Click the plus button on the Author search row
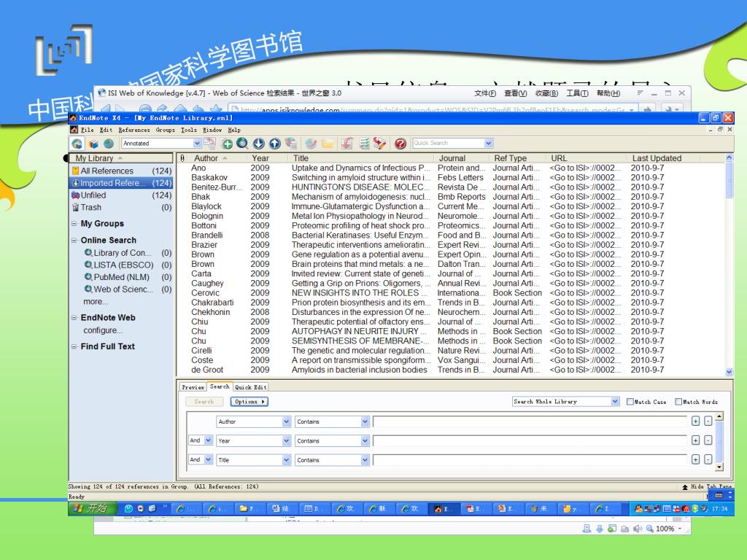Image resolution: width=747 pixels, height=560 pixels. coord(695,421)
